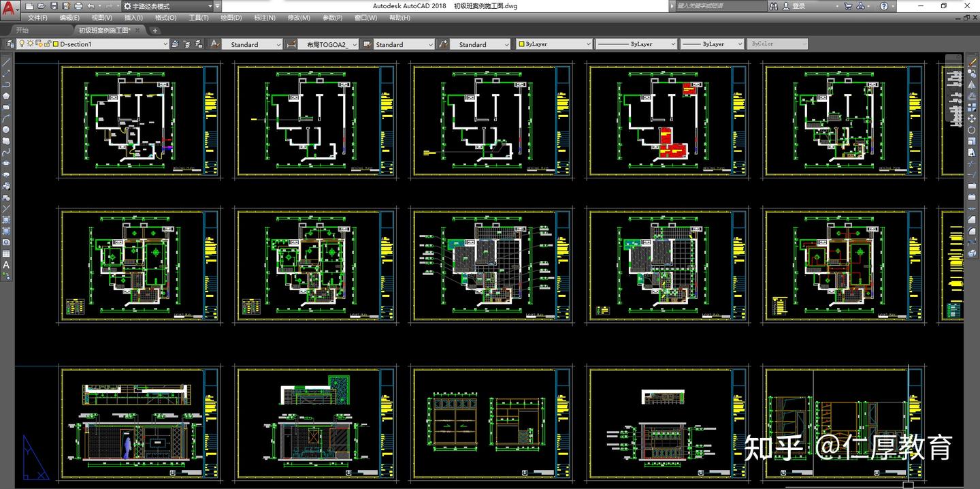Viewport: 980px width, 489px height.
Task: Expand the D-section1 layer dropdown
Action: coord(165,44)
